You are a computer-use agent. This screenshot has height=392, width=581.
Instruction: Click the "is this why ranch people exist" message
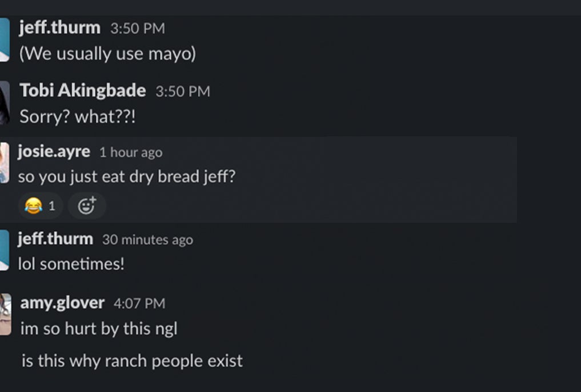click(132, 361)
